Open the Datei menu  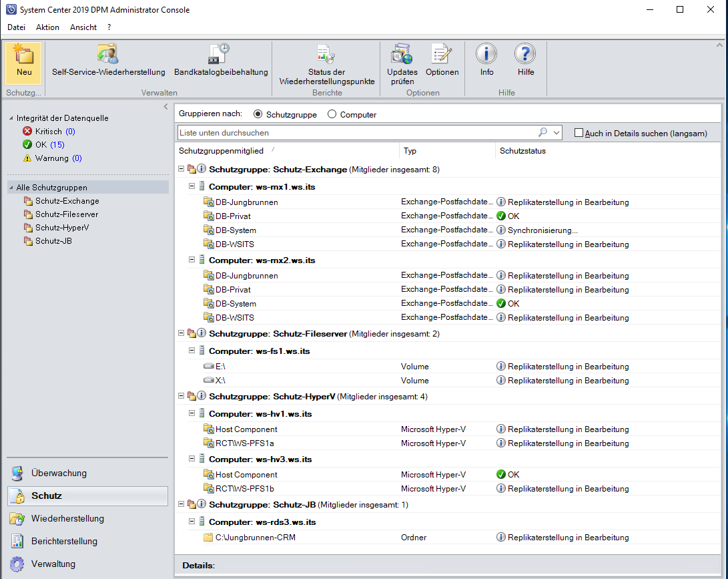coord(16,27)
